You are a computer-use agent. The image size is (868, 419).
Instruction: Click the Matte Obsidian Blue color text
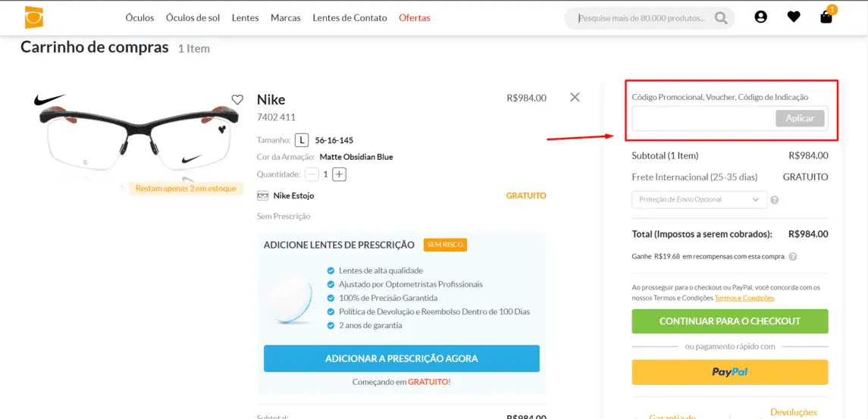click(x=356, y=157)
